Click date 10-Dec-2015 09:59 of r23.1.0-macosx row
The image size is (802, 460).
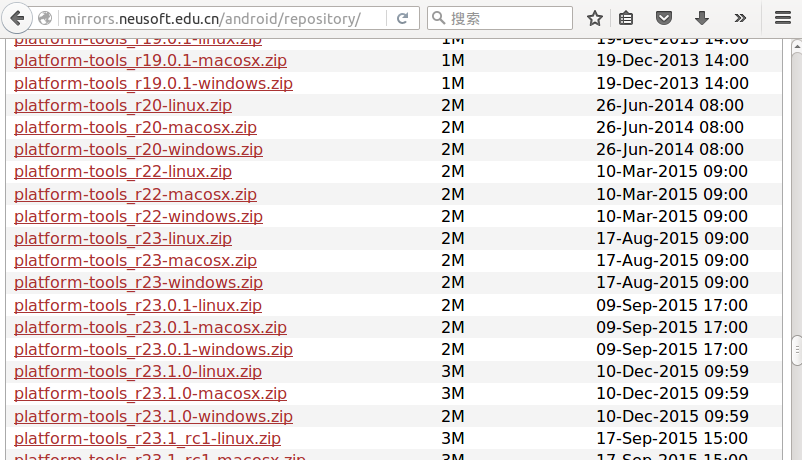click(x=672, y=393)
